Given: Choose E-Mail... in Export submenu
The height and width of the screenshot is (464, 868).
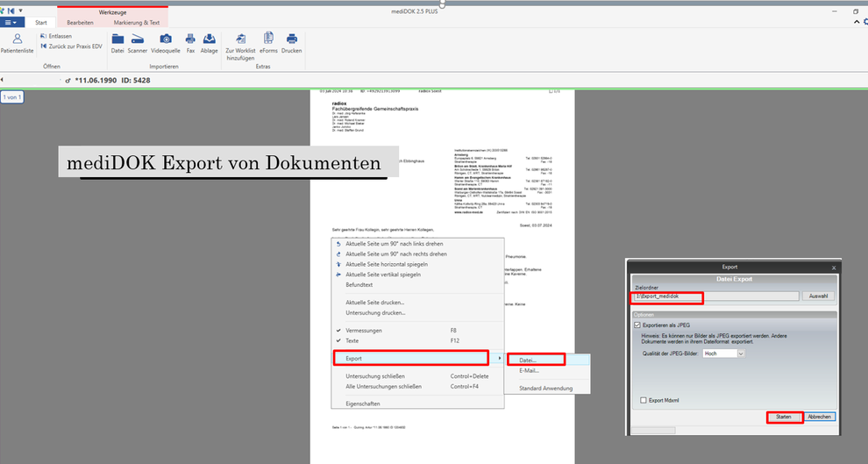Looking at the screenshot, I should [547, 370].
